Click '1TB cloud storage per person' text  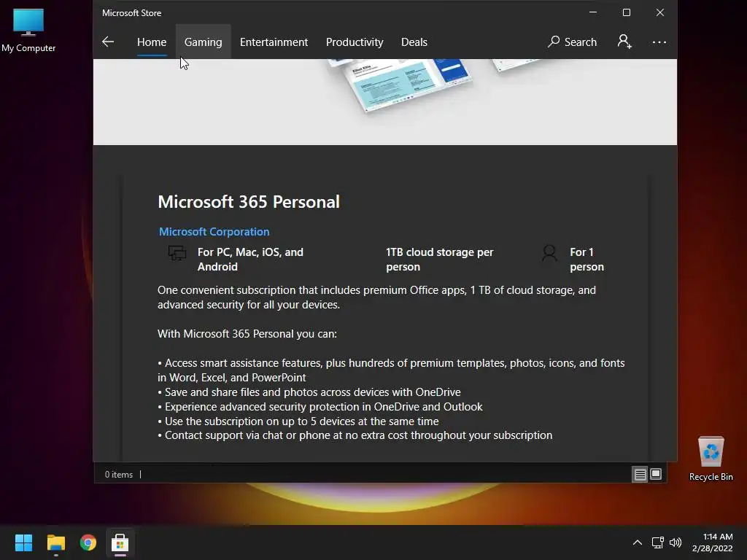(439, 259)
